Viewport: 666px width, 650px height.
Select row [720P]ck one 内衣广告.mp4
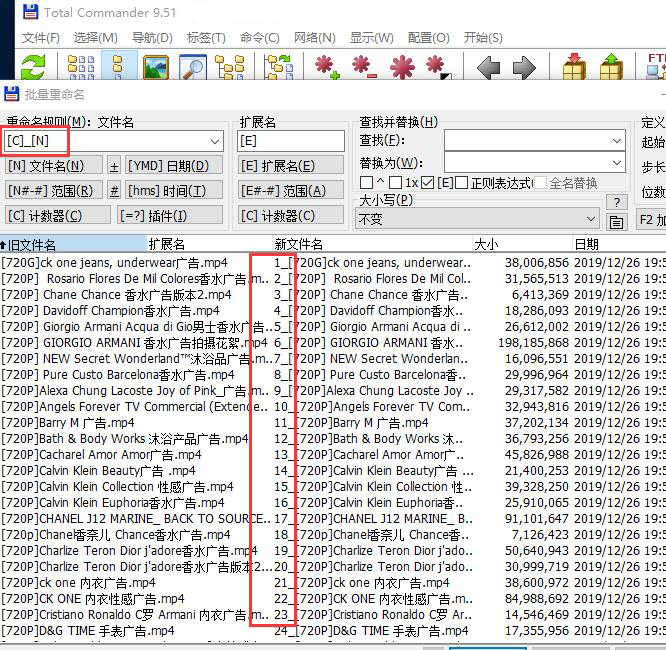point(333,583)
